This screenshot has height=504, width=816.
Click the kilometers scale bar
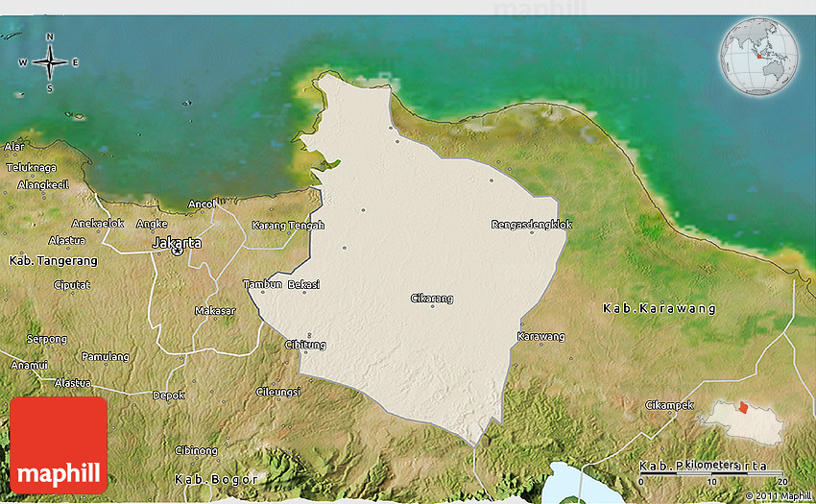click(712, 471)
